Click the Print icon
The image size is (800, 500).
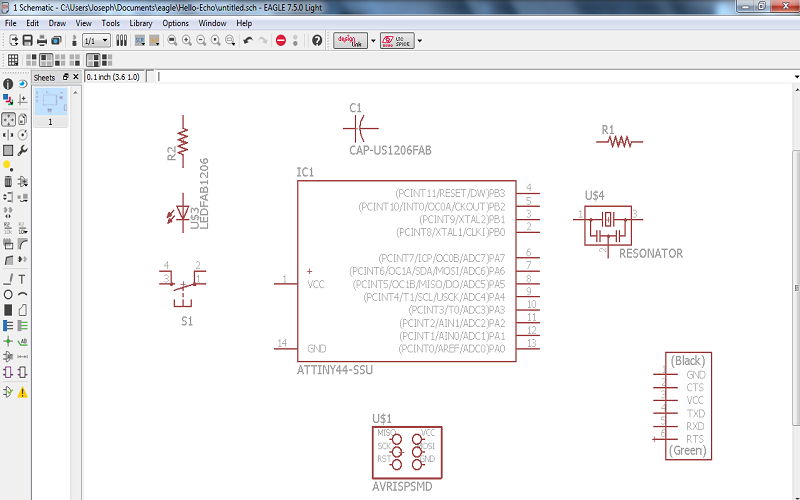pyautogui.click(x=42, y=40)
